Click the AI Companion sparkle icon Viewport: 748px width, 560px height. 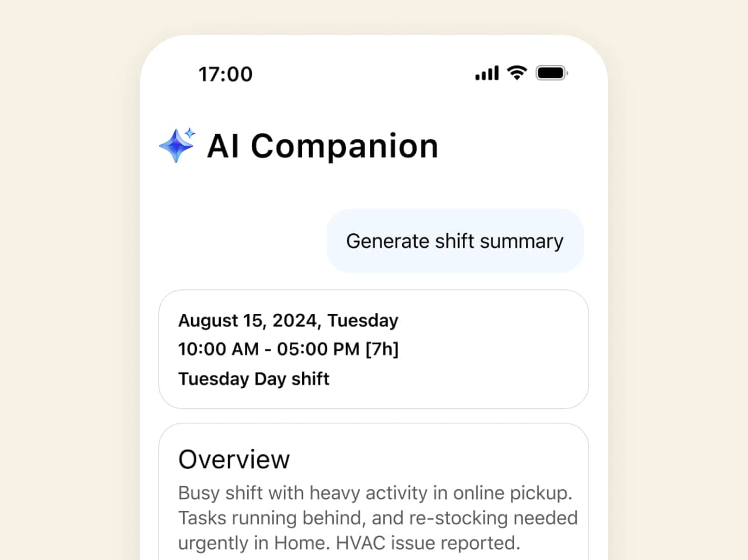click(x=177, y=145)
